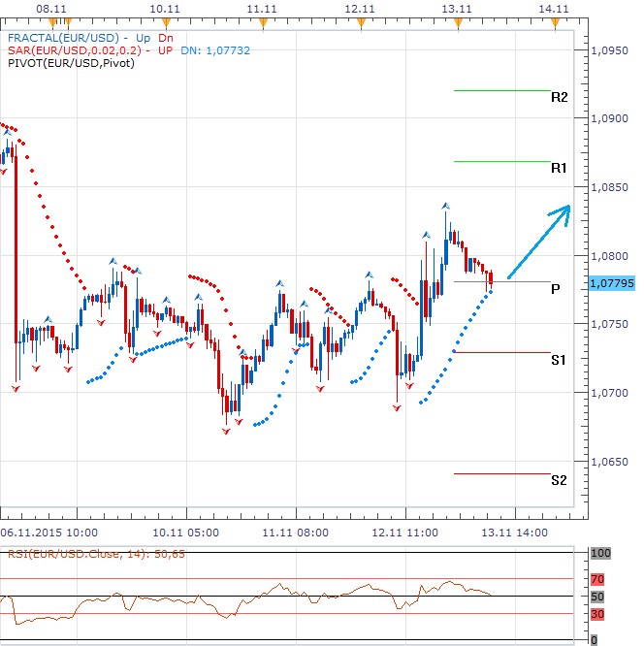Viewport: 644px width, 646px height.
Task: Click the 1,0900 price axis label
Action: click(611, 118)
